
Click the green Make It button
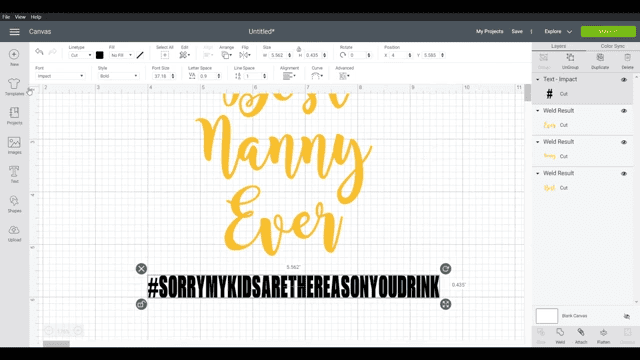[x=608, y=31]
